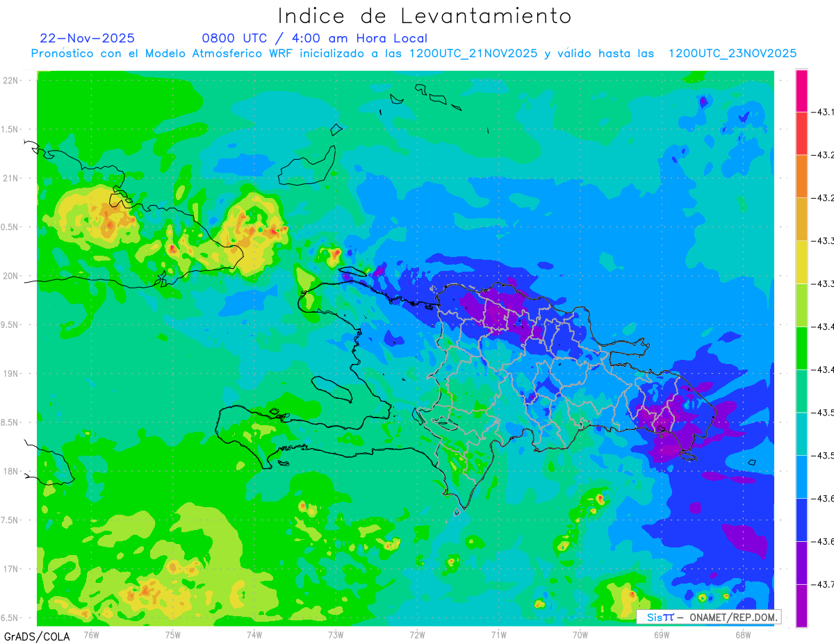
Task: Click the "Indice de Levantamiento" title
Action: tap(425, 15)
